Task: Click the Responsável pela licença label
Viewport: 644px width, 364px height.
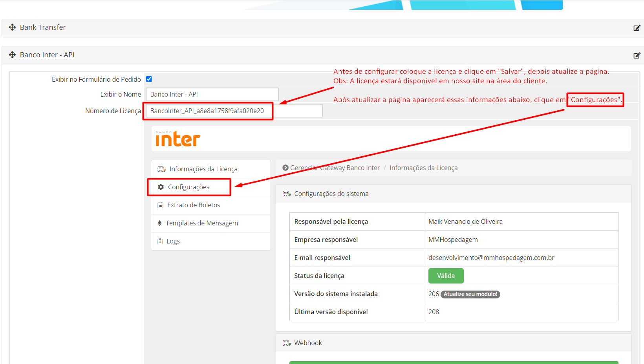Action: (331, 221)
